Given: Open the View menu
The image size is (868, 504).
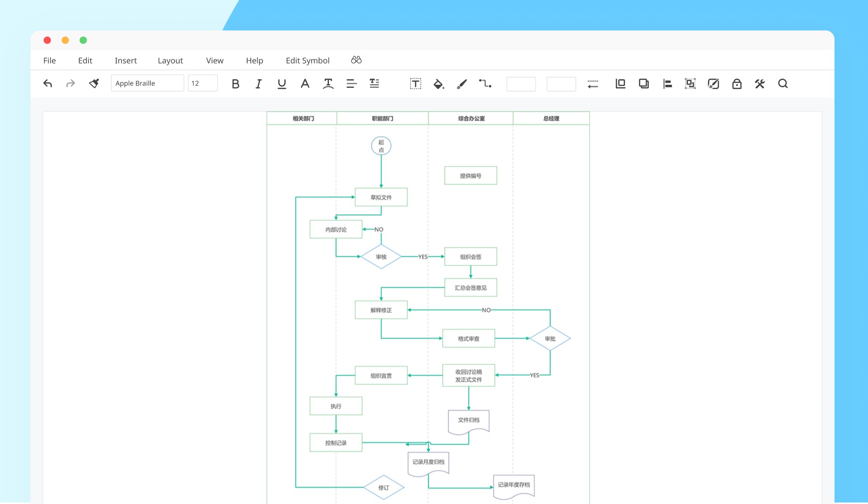Looking at the screenshot, I should coord(215,60).
